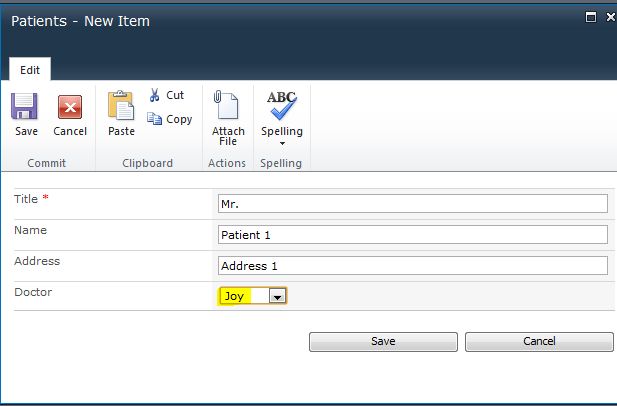617x406 pixels.
Task: Click the Doctor field label
Action: click(34, 292)
